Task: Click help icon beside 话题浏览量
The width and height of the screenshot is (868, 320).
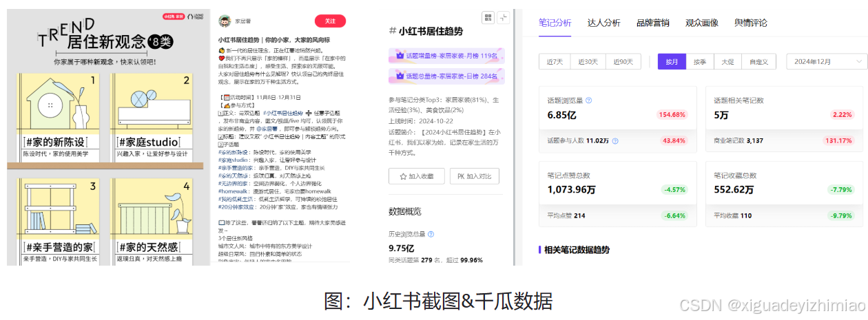Action: [x=588, y=100]
